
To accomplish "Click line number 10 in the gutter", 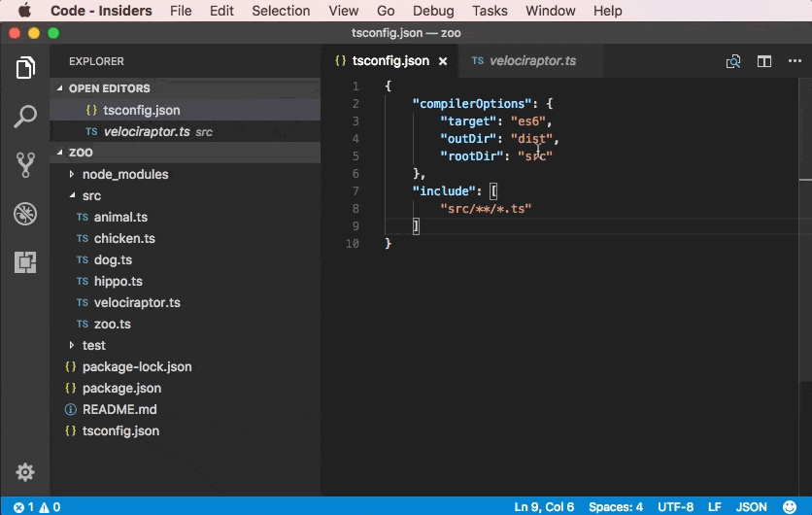I will (x=353, y=244).
